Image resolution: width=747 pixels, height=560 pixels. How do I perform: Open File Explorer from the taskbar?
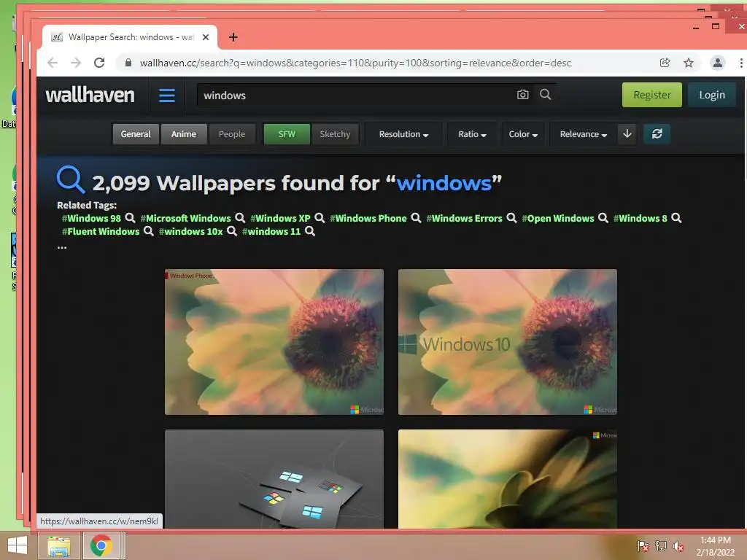[x=59, y=545]
